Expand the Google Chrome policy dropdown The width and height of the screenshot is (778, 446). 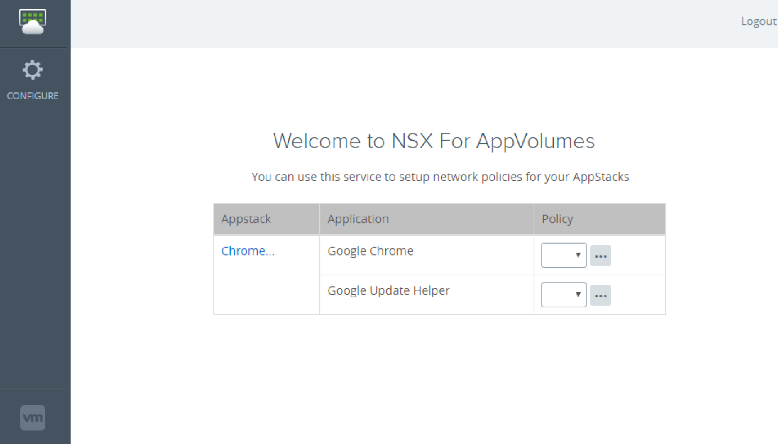[x=564, y=255]
